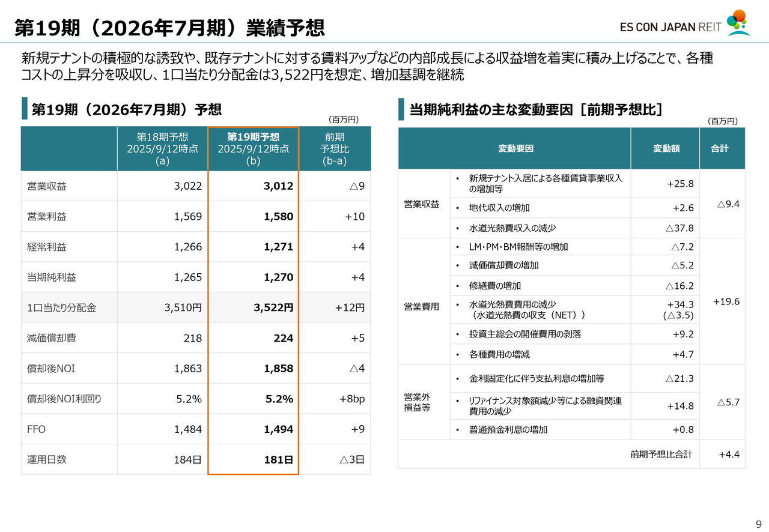
Task: Select value 1,265 in 当期純利益 row
Action: (188, 277)
